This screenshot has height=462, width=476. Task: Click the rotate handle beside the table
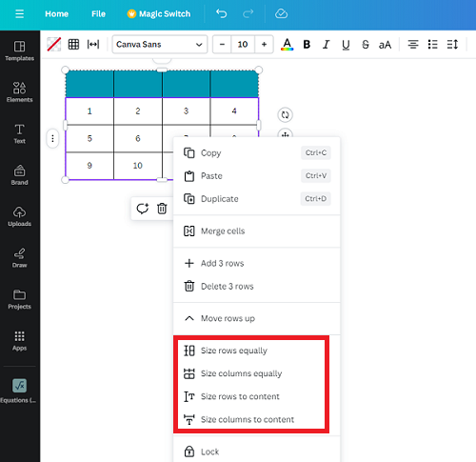[x=285, y=114]
